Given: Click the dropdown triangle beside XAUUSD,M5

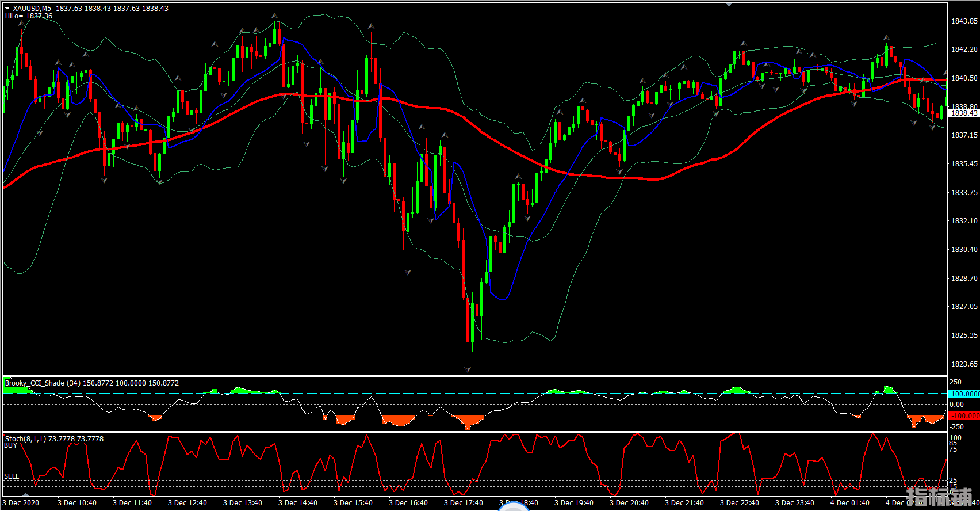Looking at the screenshot, I should pyautogui.click(x=7, y=9).
